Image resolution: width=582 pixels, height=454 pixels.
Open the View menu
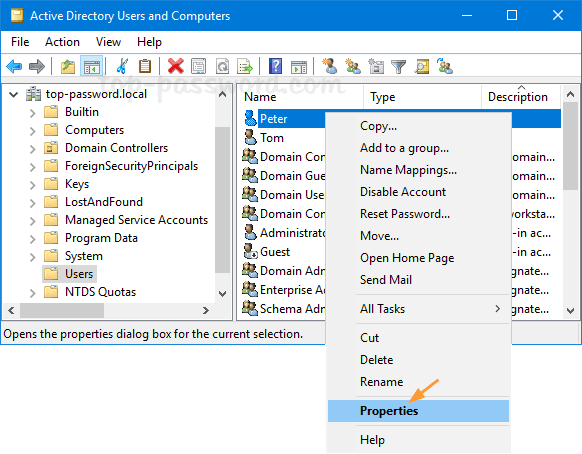(x=108, y=42)
